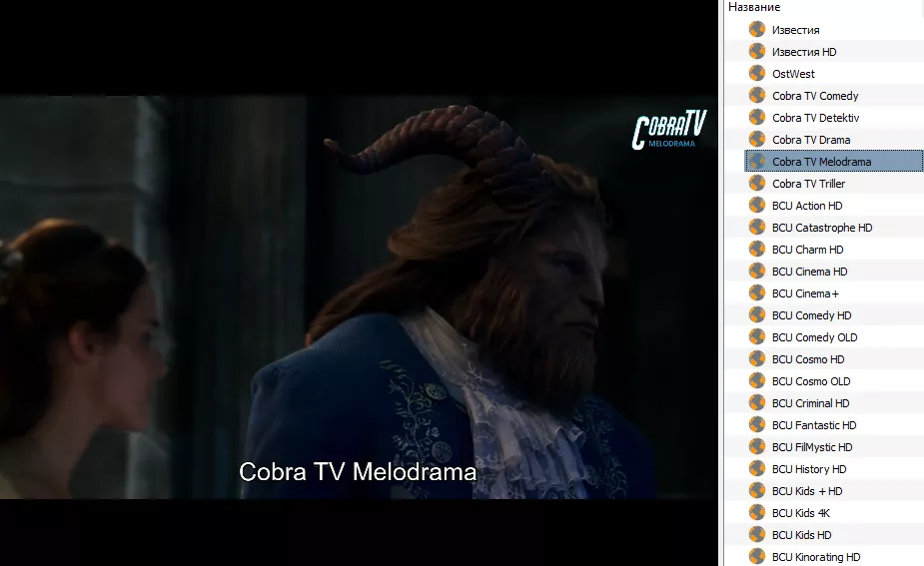Switch to the Известия HD channel
Screen dimensions: 924x566
pyautogui.click(x=804, y=52)
